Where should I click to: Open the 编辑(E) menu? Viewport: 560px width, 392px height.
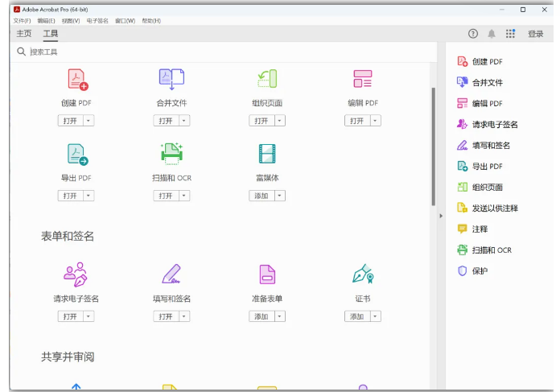click(46, 21)
